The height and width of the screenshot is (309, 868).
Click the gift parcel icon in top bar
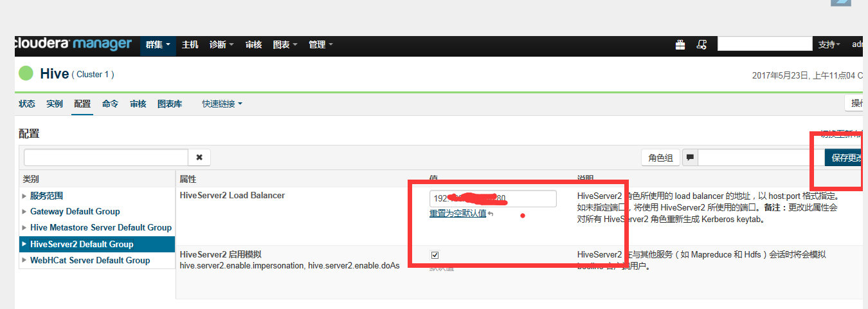coord(680,44)
